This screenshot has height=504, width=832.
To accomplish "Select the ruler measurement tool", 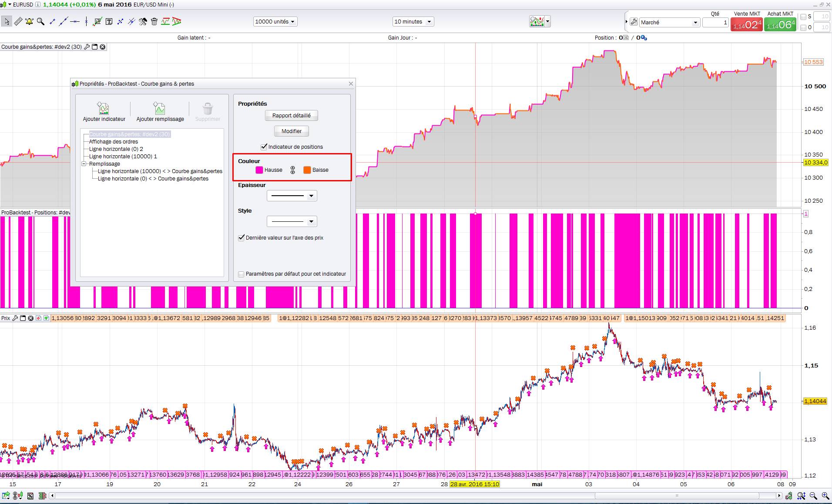I will [18, 21].
